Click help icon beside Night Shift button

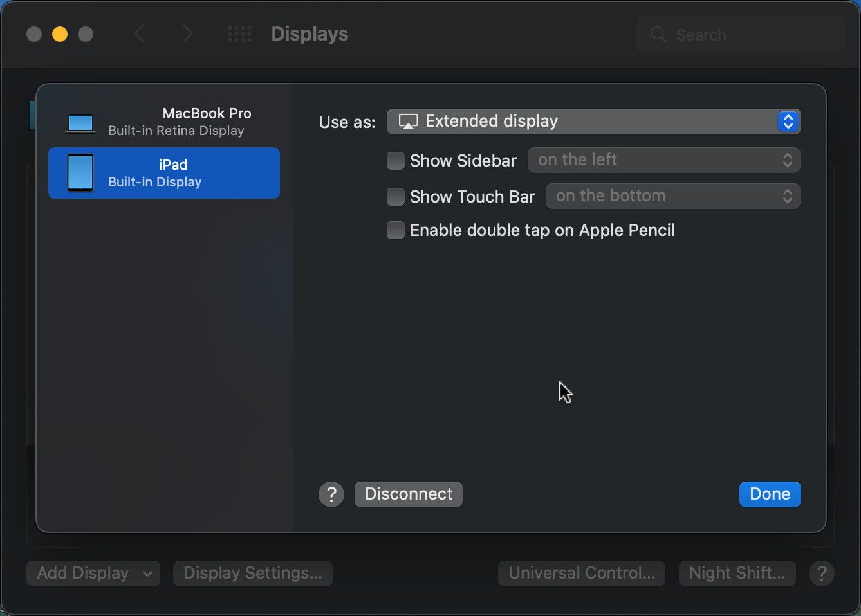pos(822,574)
